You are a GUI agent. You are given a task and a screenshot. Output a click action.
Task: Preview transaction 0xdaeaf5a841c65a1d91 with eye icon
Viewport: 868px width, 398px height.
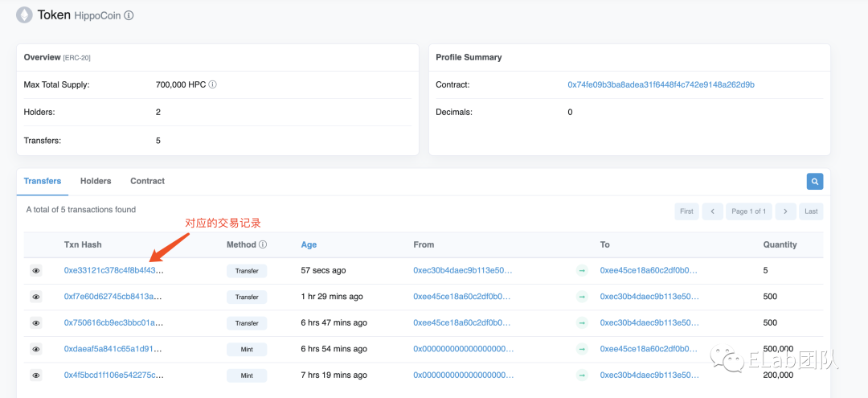tap(36, 349)
